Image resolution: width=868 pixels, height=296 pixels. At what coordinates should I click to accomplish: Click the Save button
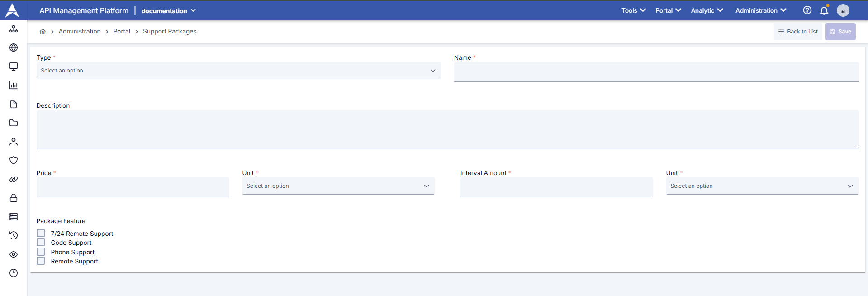click(x=840, y=32)
